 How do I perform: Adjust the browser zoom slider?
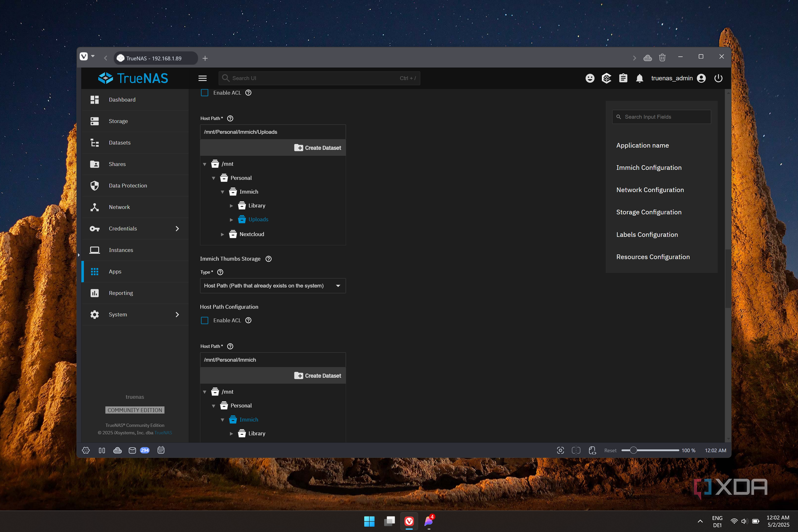(x=650, y=450)
